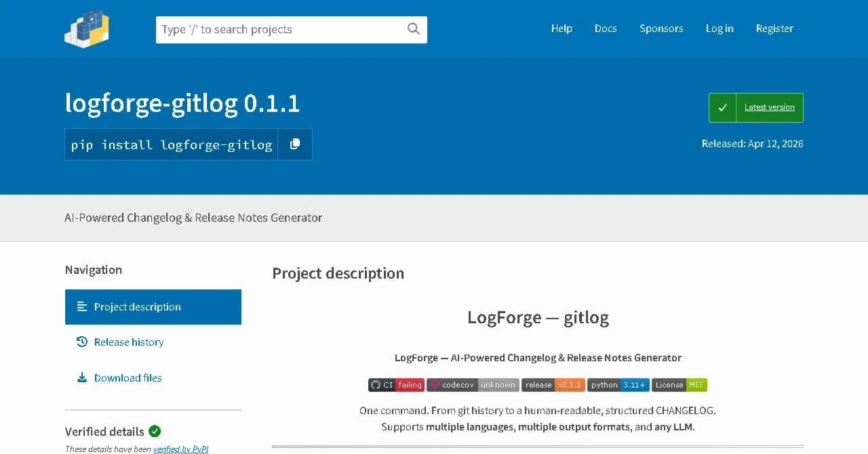The width and height of the screenshot is (868, 454).
Task: Switch to the Release history tab
Action: coord(153,342)
